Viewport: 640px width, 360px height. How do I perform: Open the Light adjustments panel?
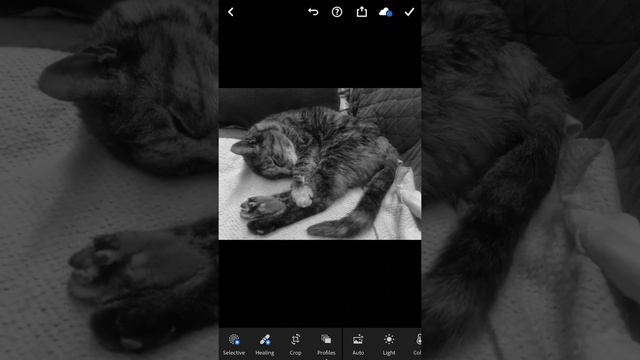coord(389,344)
